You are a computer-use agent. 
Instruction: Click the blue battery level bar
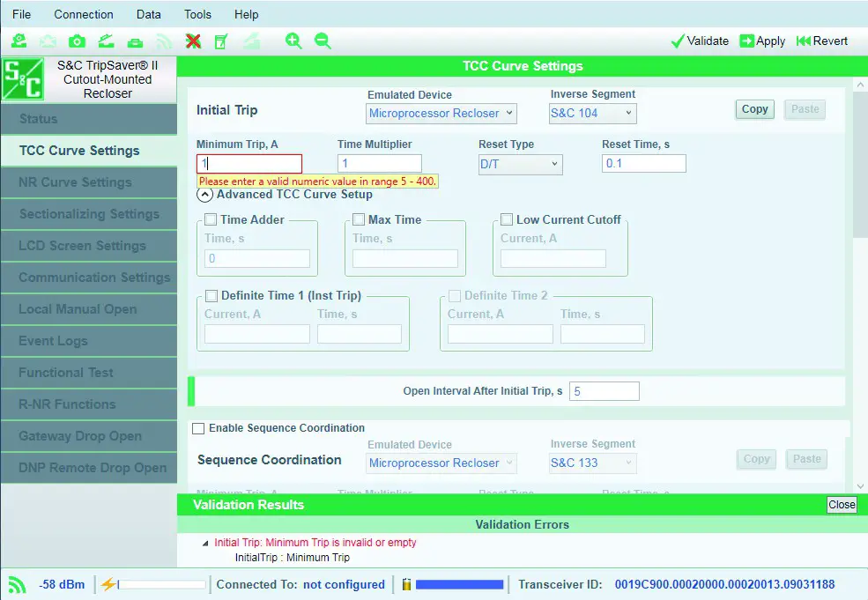click(459, 584)
